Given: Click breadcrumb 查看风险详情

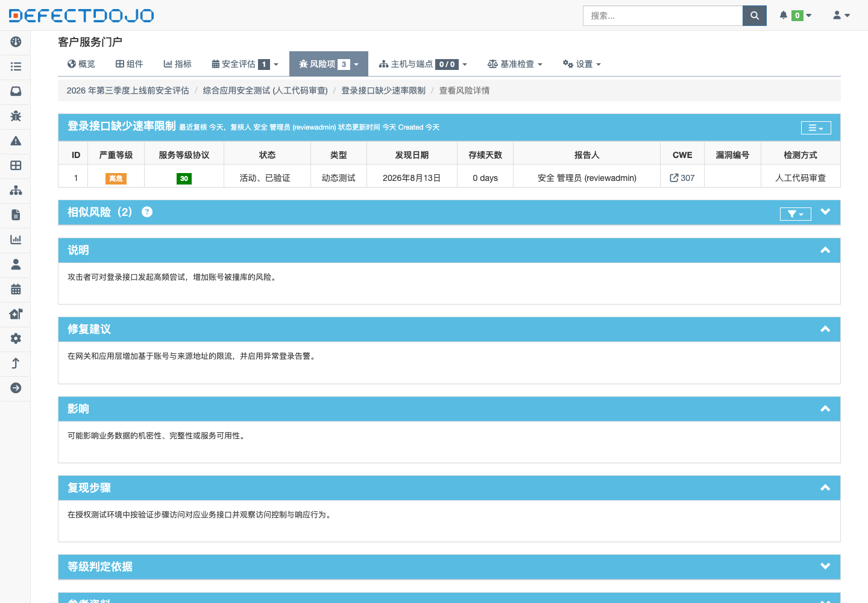Looking at the screenshot, I should 464,90.
